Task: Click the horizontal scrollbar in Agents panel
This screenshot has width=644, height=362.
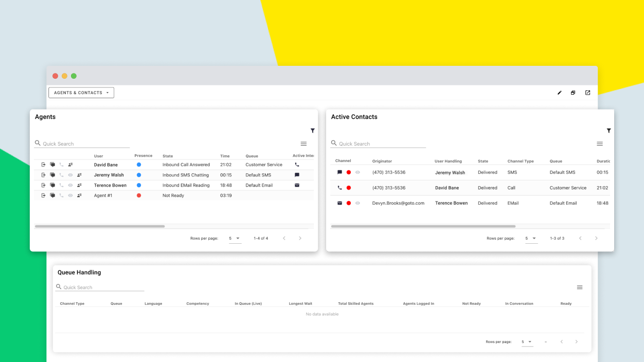Action: click(x=100, y=226)
